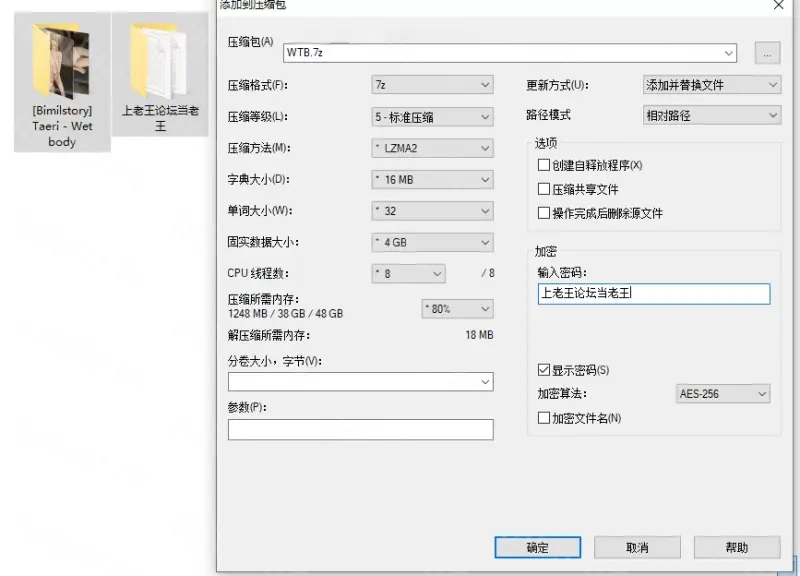Viewport: 800px width, 576px height.
Task: Enable 创建自释放程序 checkbox
Action: coord(544,165)
